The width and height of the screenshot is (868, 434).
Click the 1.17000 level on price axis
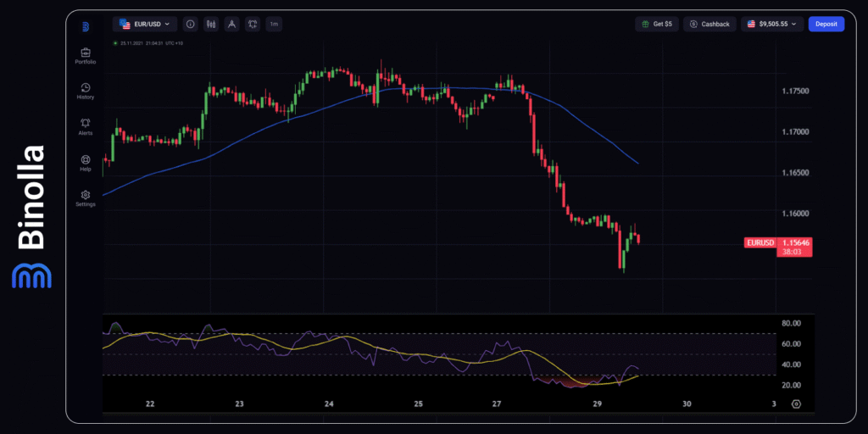pyautogui.click(x=794, y=132)
